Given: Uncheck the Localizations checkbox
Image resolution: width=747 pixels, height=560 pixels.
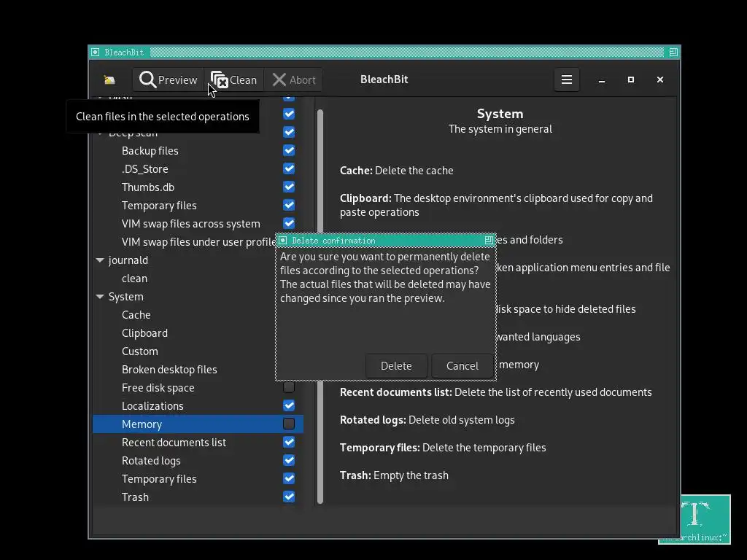Looking at the screenshot, I should tap(289, 405).
